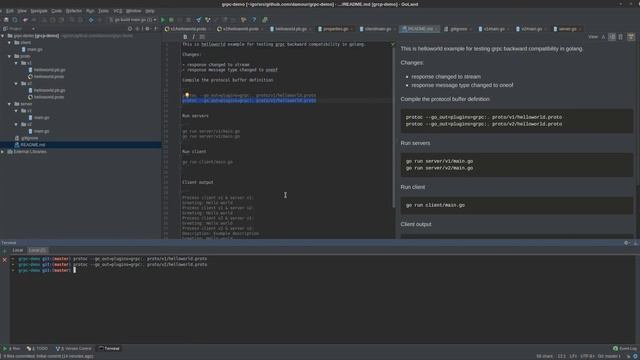
Task: Click the Debug bug icon in toolbar
Action: click(x=171, y=20)
